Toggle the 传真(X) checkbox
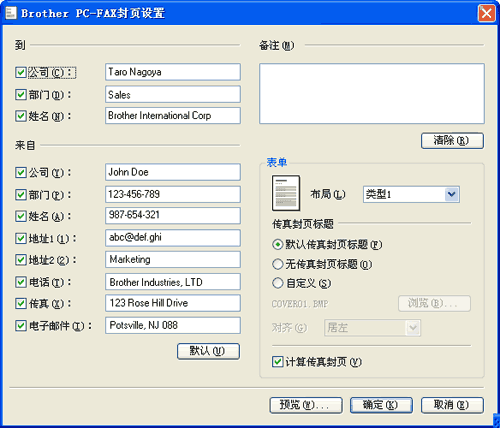Screen dimensions: 500x428 click(x=21, y=303)
